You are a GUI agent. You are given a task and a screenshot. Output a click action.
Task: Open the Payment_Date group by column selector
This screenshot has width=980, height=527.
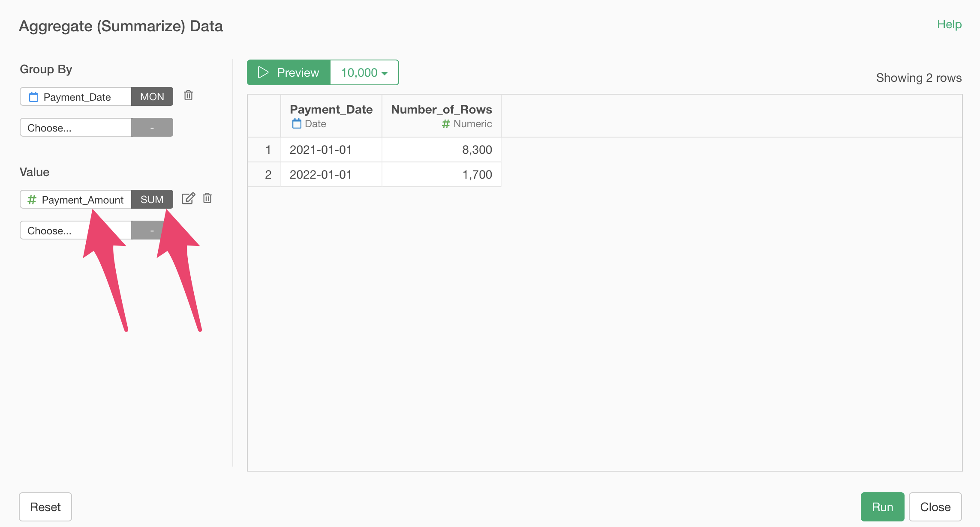tap(77, 97)
